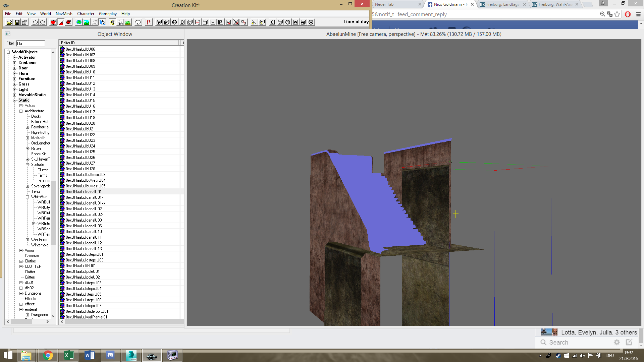Expand the Activator tree node

(15, 58)
